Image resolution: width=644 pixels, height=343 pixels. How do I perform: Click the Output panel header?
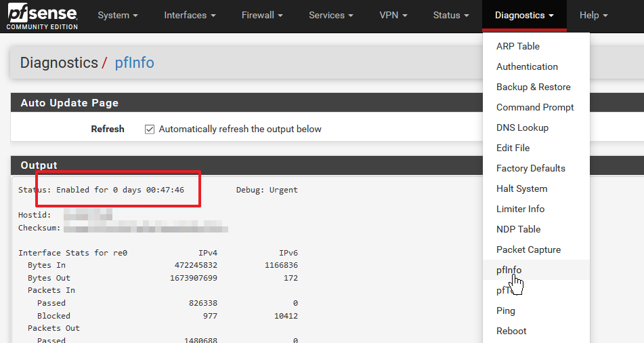tap(246, 165)
